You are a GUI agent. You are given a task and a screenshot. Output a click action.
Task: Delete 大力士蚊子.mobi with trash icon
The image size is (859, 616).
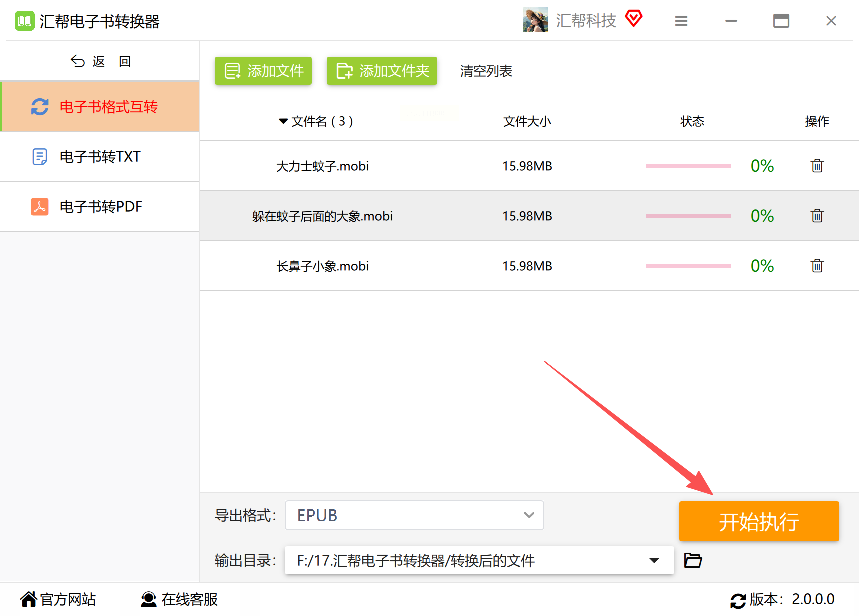click(x=817, y=165)
